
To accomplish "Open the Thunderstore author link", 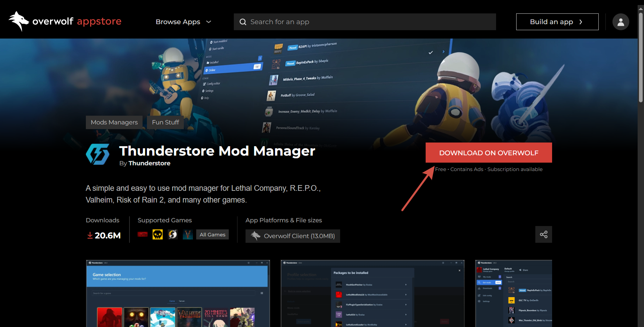I will pyautogui.click(x=149, y=163).
